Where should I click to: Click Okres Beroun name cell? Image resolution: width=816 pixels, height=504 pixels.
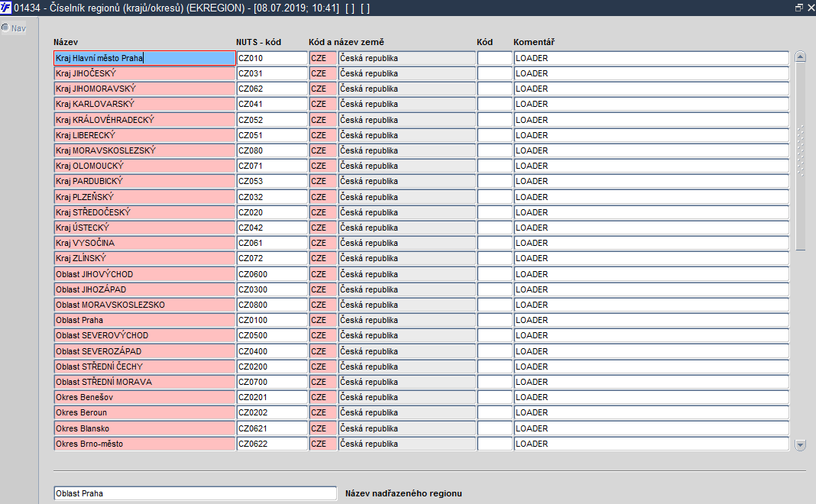click(144, 413)
